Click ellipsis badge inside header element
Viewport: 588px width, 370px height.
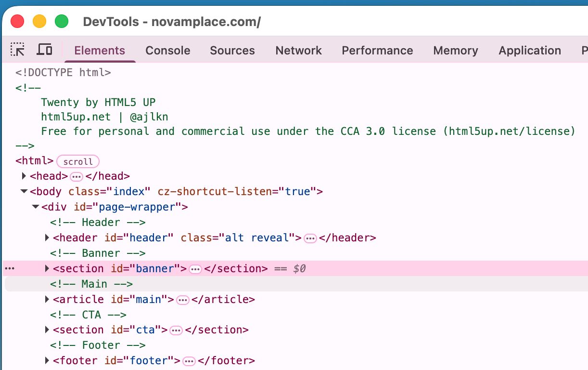310,238
